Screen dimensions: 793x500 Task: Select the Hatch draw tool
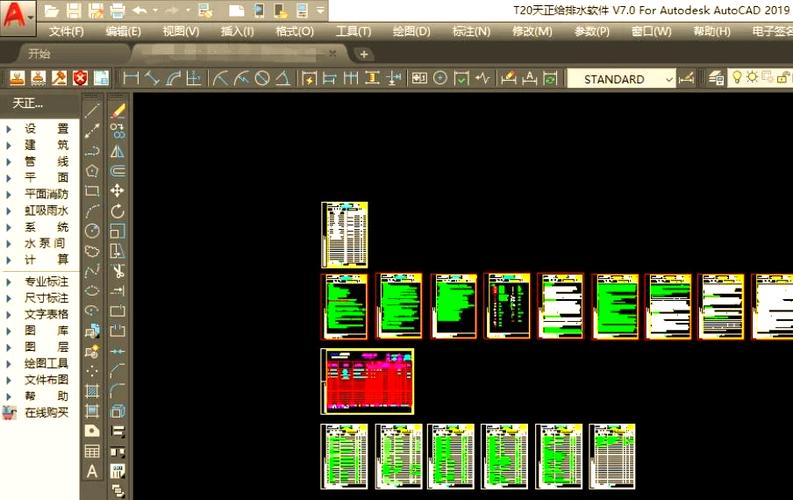(x=92, y=390)
